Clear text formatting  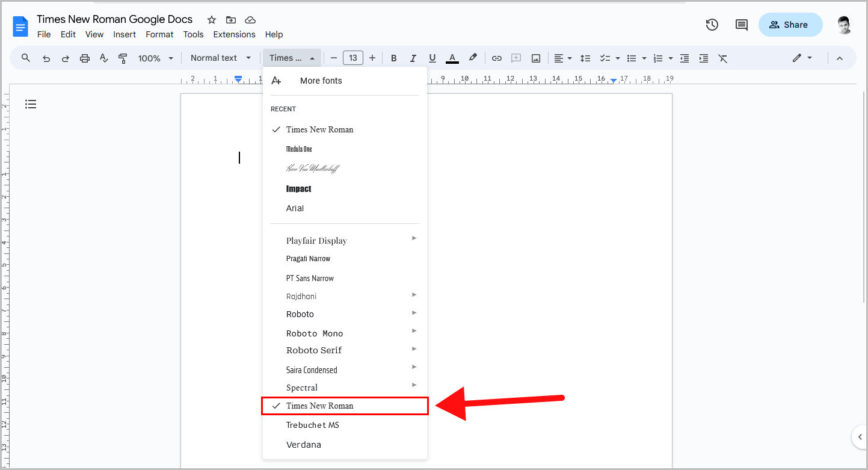[722, 58]
